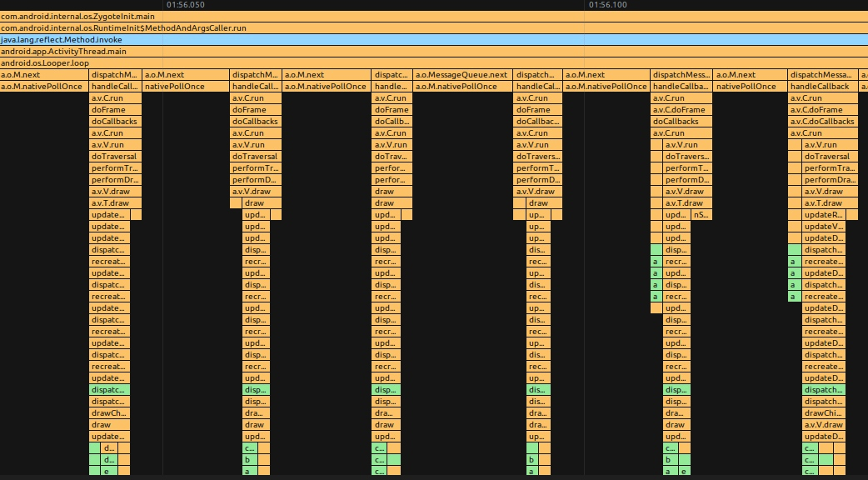Image resolution: width=868 pixels, height=480 pixels.
Task: Click the com.android.internal.os.ZygoteInit.main frame
Action: pyautogui.click(x=434, y=17)
